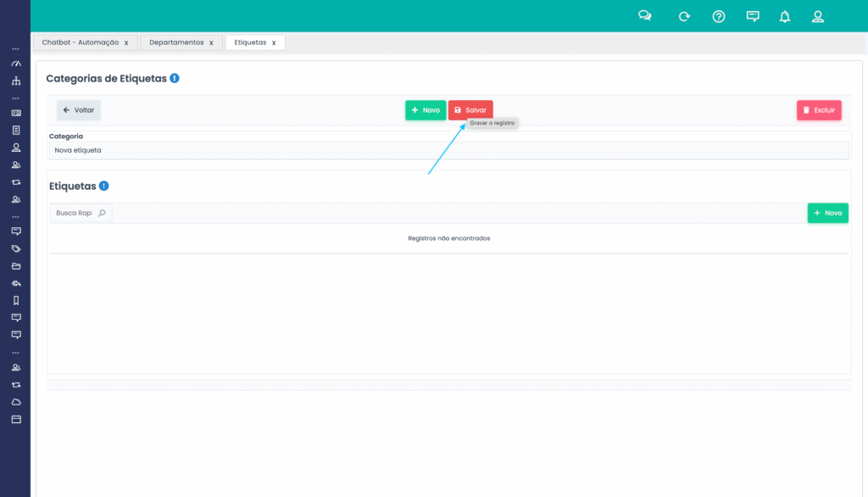This screenshot has height=497, width=868.
Task: Click Novo button in Etiquetas section
Action: [x=827, y=213]
